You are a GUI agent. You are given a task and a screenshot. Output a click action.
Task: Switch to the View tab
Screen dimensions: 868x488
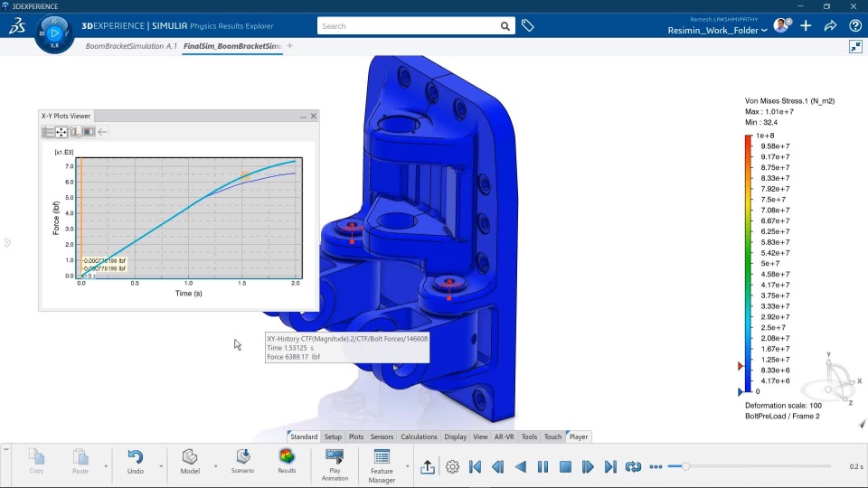tap(480, 436)
